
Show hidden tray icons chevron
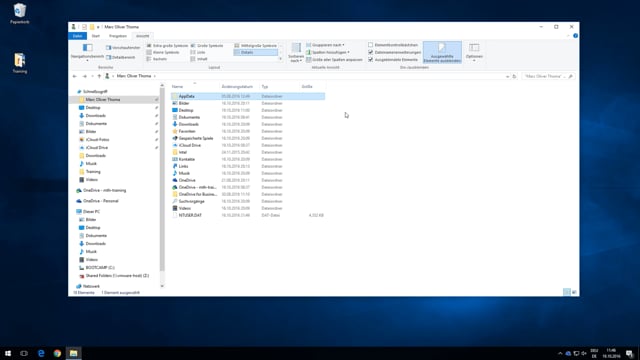(x=560, y=353)
